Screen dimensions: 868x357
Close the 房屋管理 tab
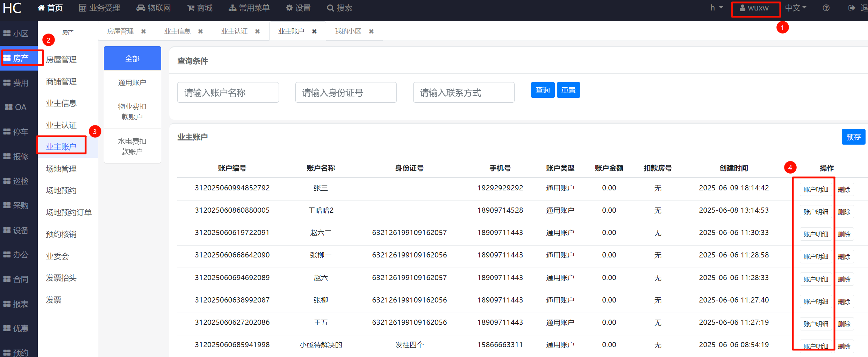point(143,31)
